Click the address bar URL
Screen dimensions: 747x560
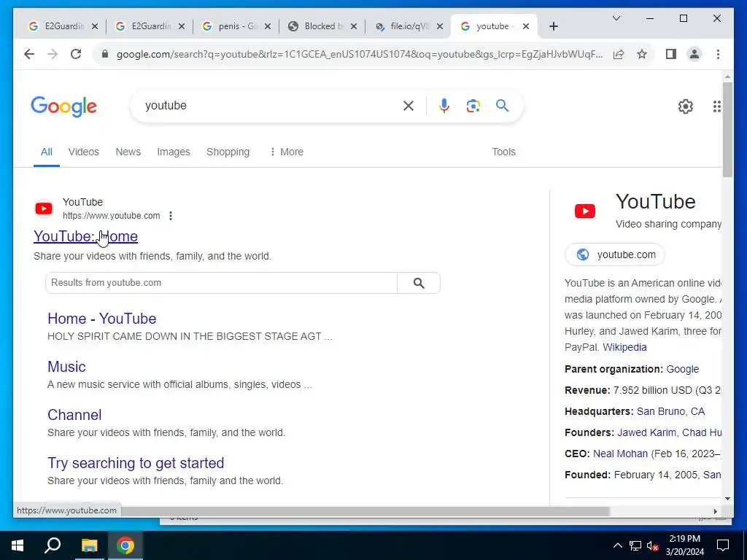[359, 54]
